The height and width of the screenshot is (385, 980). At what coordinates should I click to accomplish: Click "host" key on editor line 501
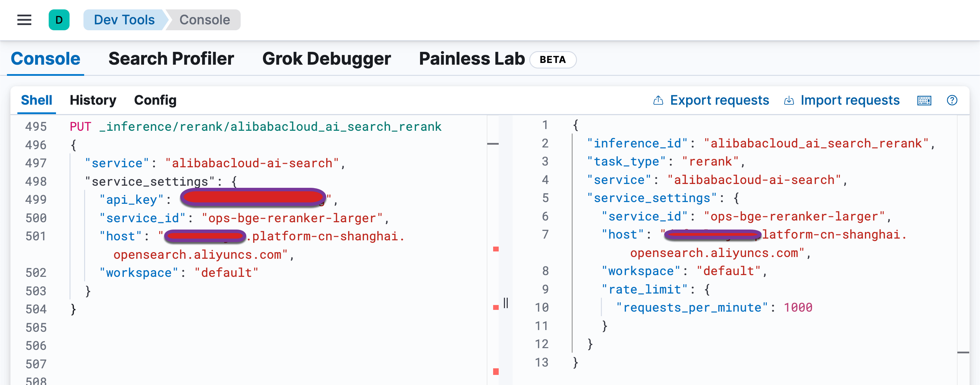coord(120,236)
